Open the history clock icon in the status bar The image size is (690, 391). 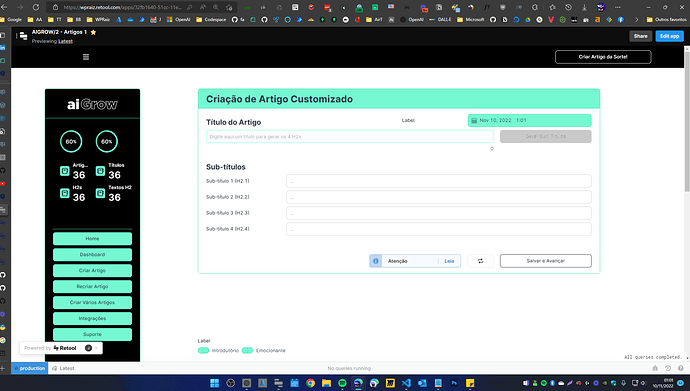coord(668,368)
